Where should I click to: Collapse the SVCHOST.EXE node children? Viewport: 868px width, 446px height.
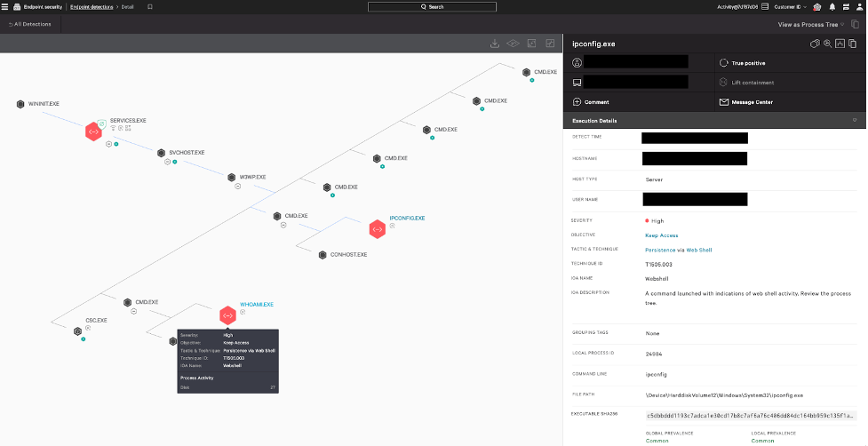pyautogui.click(x=167, y=162)
